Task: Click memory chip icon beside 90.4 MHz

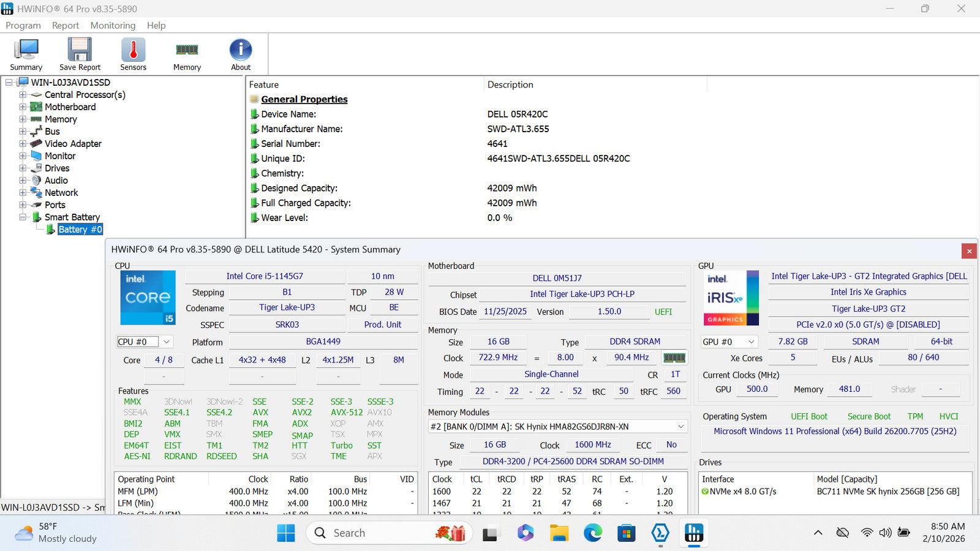Action: pos(674,358)
